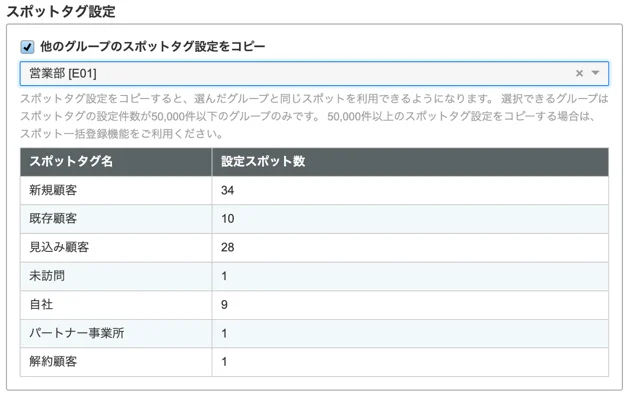628x394 pixels.
Task: Click the spot count 28 cell
Action: 410,247
